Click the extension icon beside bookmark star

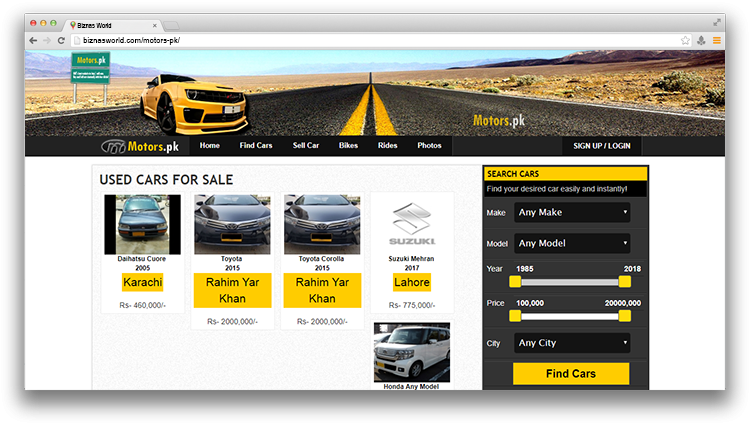tap(701, 40)
